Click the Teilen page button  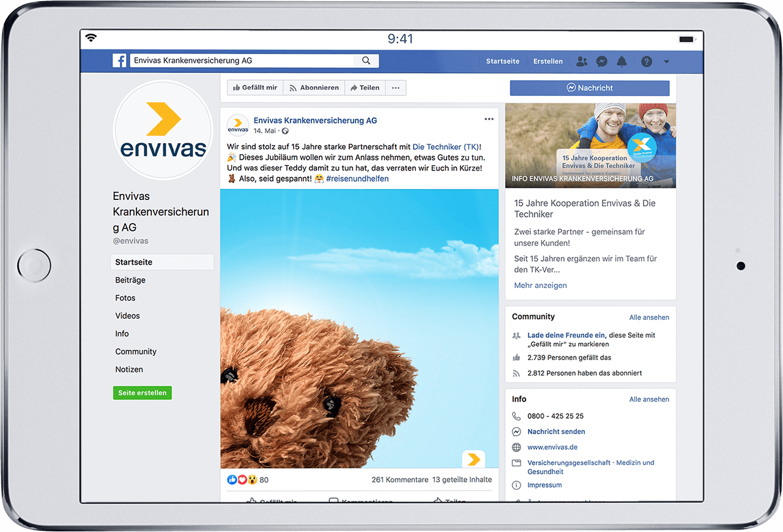tap(365, 87)
